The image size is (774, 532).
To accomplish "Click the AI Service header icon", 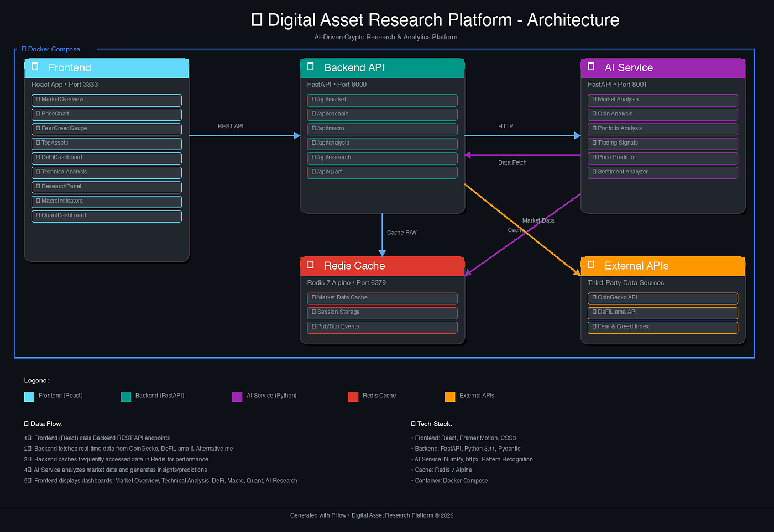I will [590, 67].
